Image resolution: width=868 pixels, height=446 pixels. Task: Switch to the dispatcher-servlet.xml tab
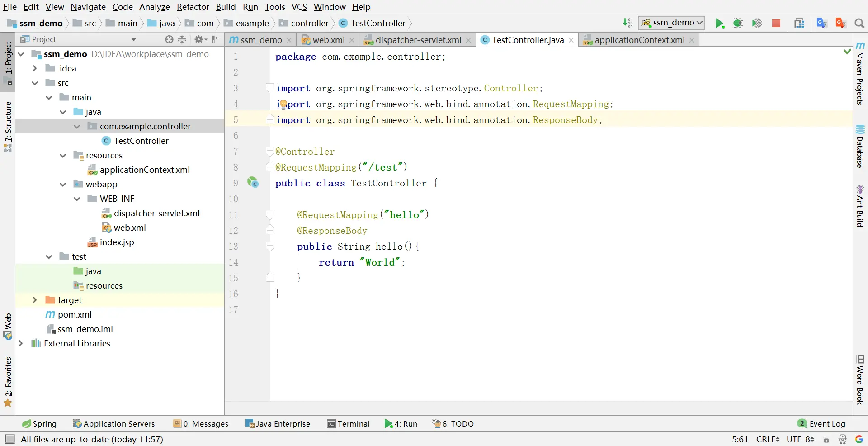(418, 40)
